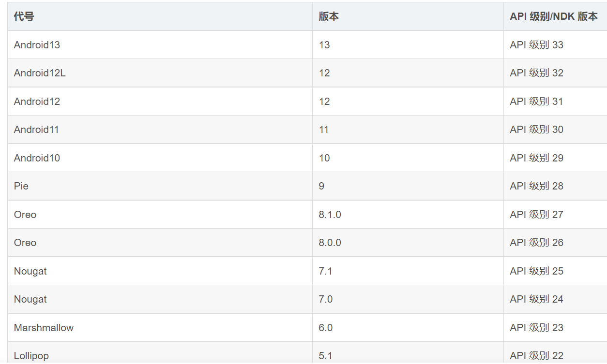Click the Marshmallow codename cell
Screen dimensions: 607x364
point(160,328)
